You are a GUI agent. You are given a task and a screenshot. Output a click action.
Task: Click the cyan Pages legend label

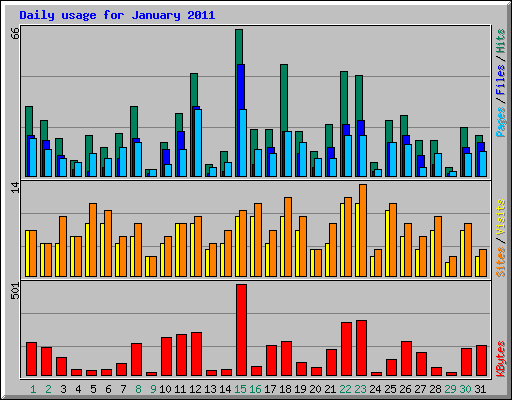click(500, 122)
